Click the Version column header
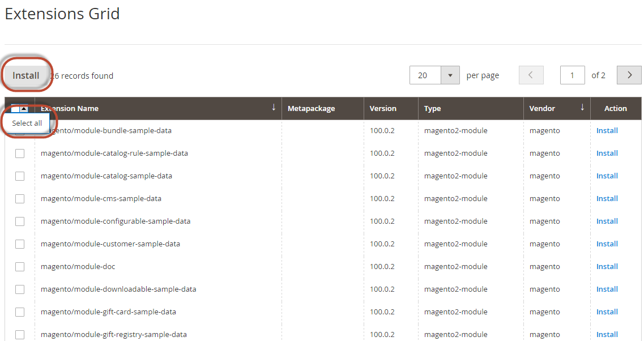 391,108
